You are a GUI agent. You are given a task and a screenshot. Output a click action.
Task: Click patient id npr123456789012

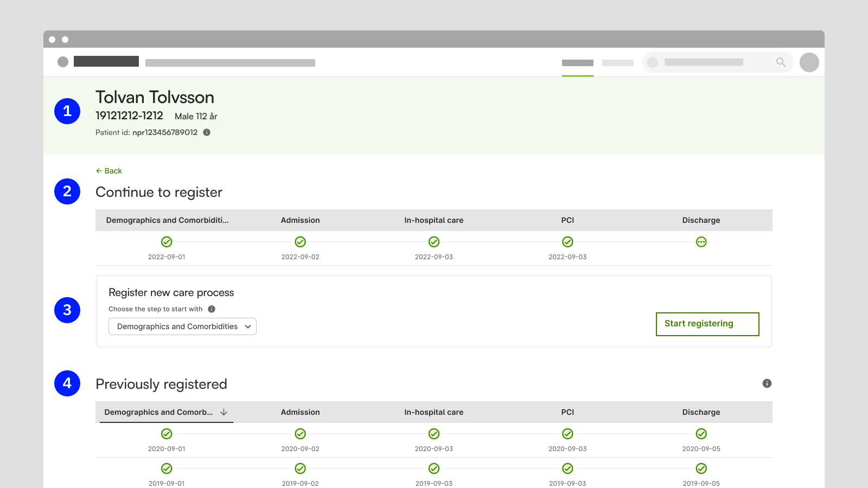[165, 132]
